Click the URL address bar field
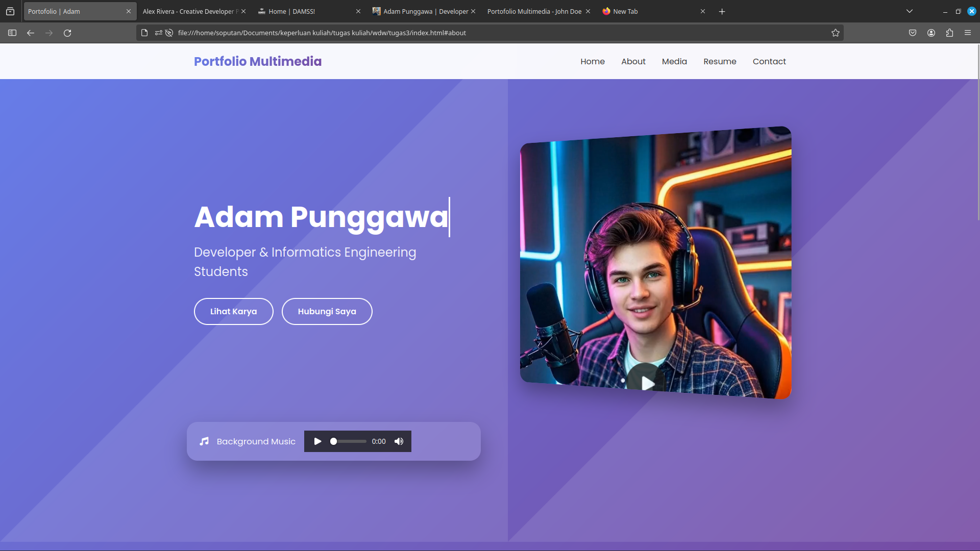980x551 pixels. (459, 33)
